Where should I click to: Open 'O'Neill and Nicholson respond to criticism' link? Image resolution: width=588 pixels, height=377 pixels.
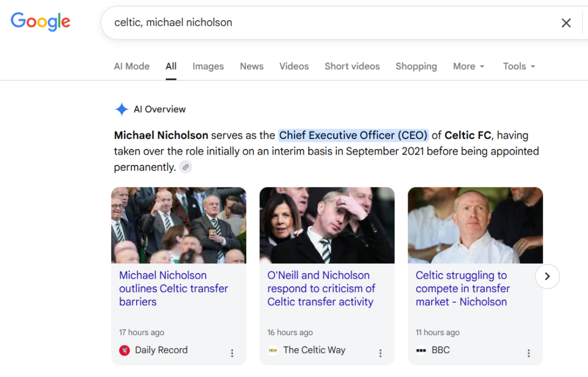321,288
